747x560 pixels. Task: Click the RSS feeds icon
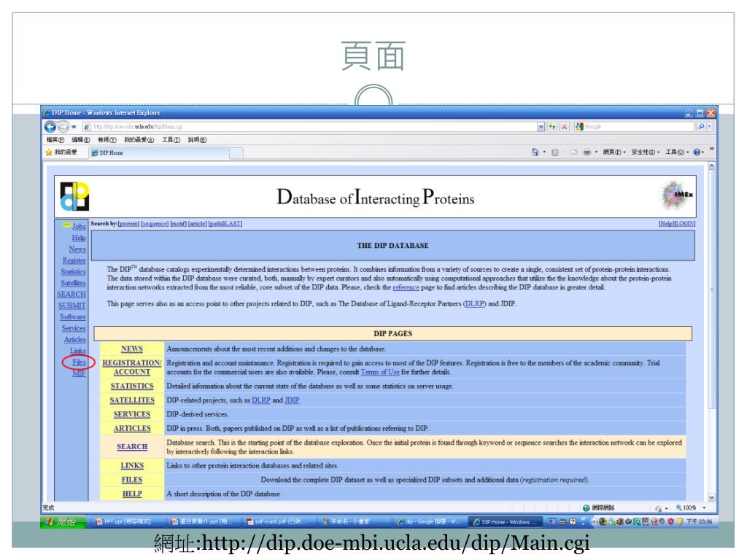555,152
